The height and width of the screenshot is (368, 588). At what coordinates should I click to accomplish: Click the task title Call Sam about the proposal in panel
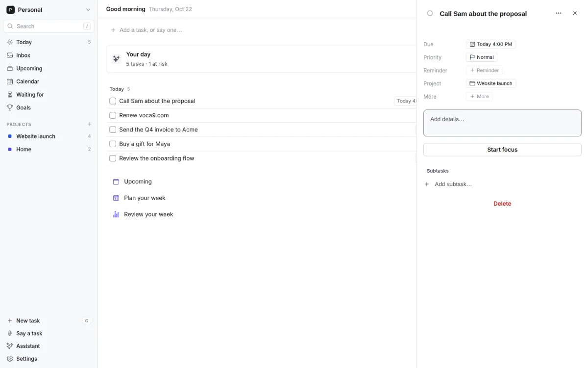pyautogui.click(x=483, y=14)
